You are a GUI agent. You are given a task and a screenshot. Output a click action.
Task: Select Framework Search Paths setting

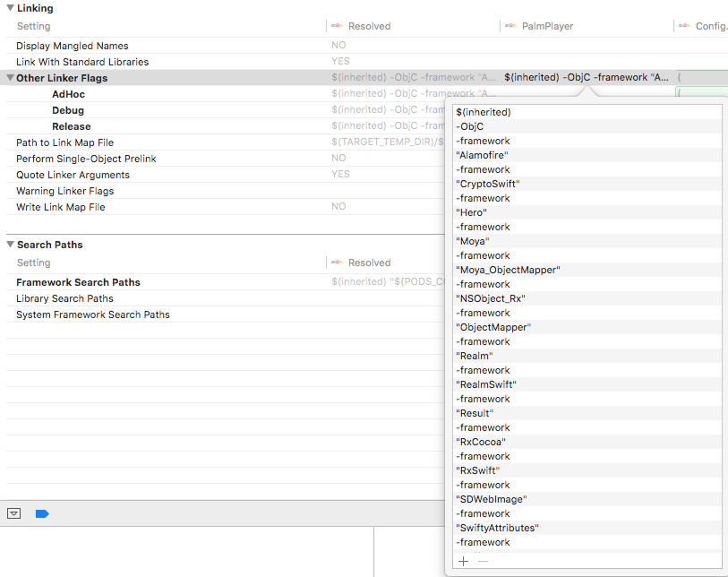pos(78,282)
